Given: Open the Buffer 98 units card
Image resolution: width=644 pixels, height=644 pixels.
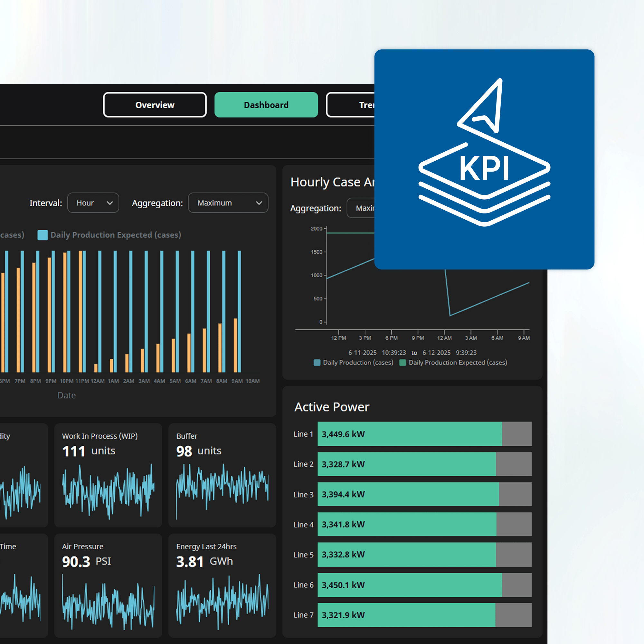Looking at the screenshot, I should pyautogui.click(x=222, y=475).
